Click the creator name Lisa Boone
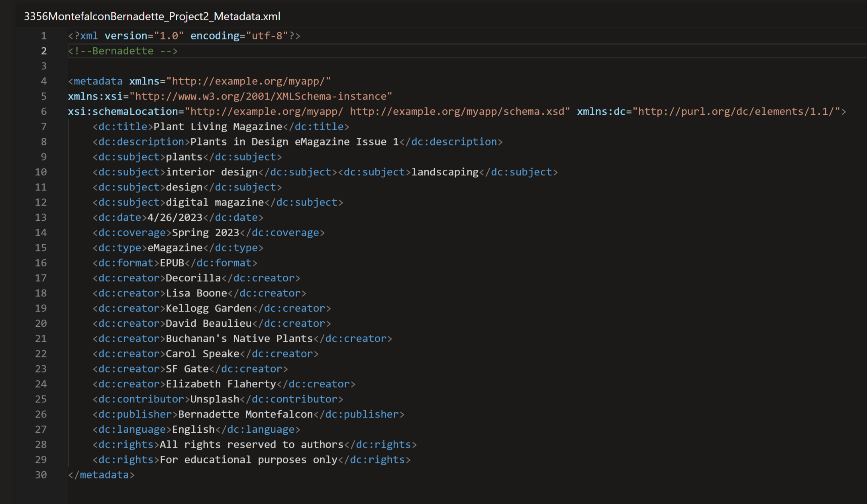The image size is (867, 504). pyautogui.click(x=196, y=293)
